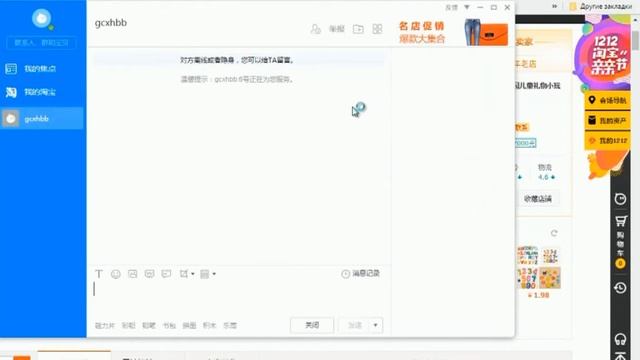This screenshot has height=360, width=640.
Task: Open the Taobao sidebar item with 淘 icon
Action: coord(41,92)
